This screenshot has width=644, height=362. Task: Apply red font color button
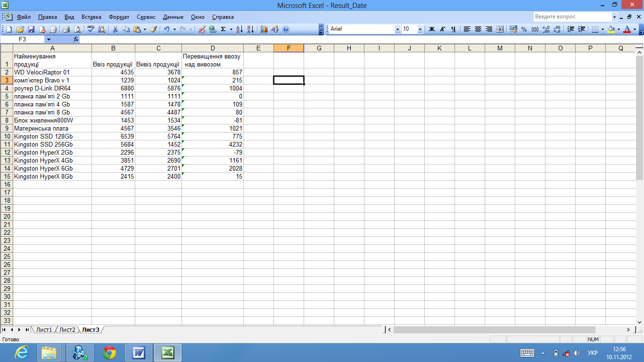[627, 29]
